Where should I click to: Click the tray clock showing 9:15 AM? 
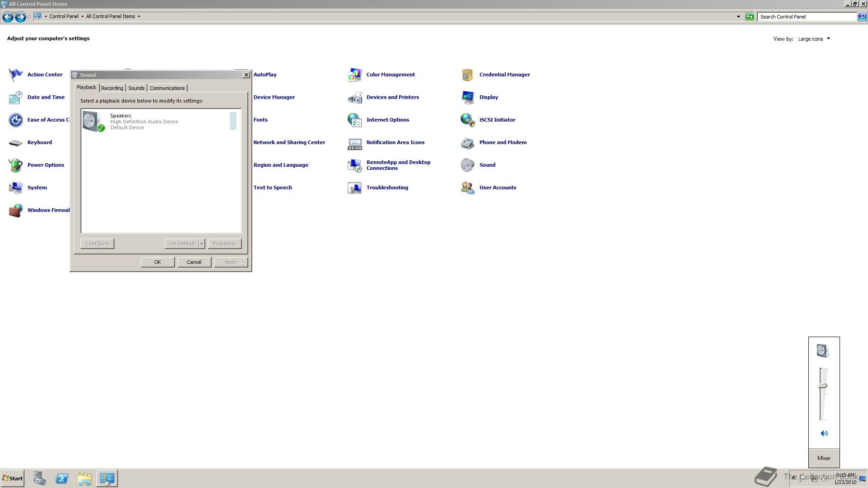coord(845,479)
